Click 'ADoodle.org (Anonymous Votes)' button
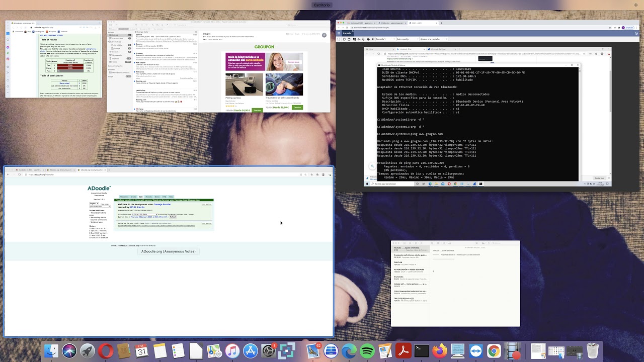644x362 pixels. (x=168, y=251)
